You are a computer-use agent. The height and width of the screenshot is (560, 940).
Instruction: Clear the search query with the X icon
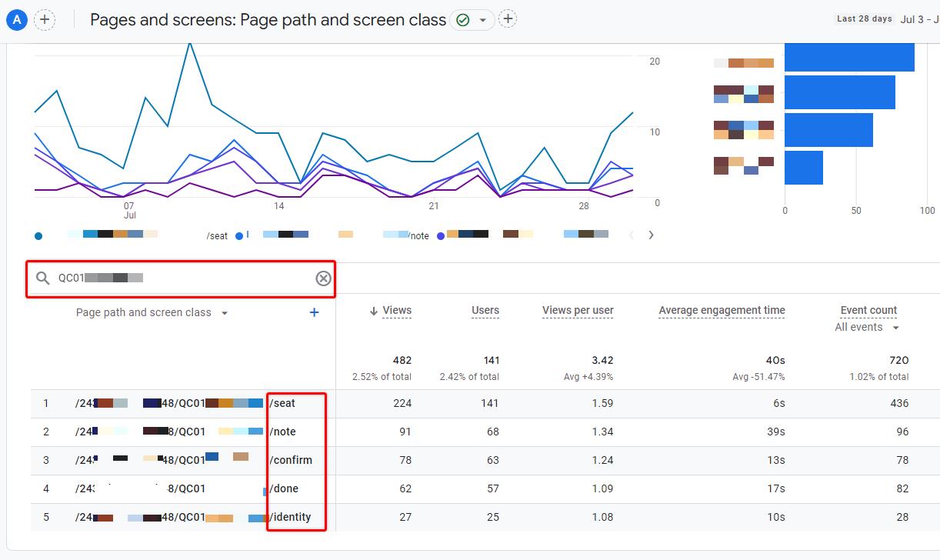point(323,278)
